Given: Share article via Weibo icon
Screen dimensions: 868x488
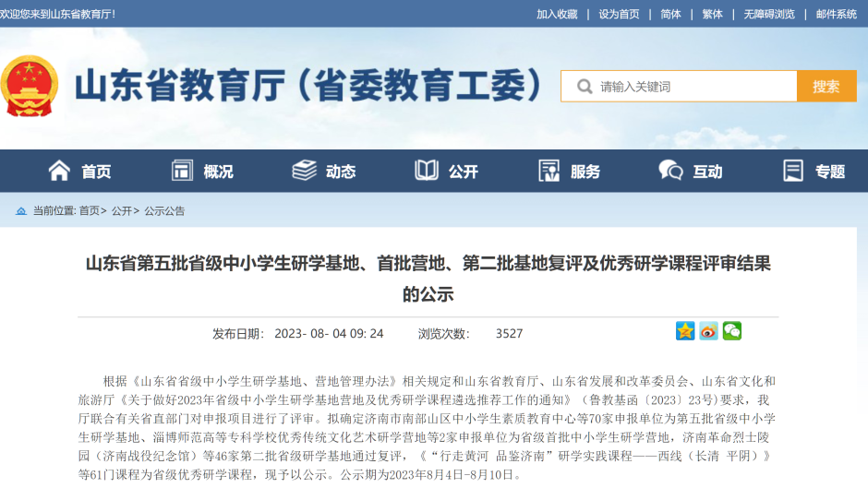Looking at the screenshot, I should point(708,331).
